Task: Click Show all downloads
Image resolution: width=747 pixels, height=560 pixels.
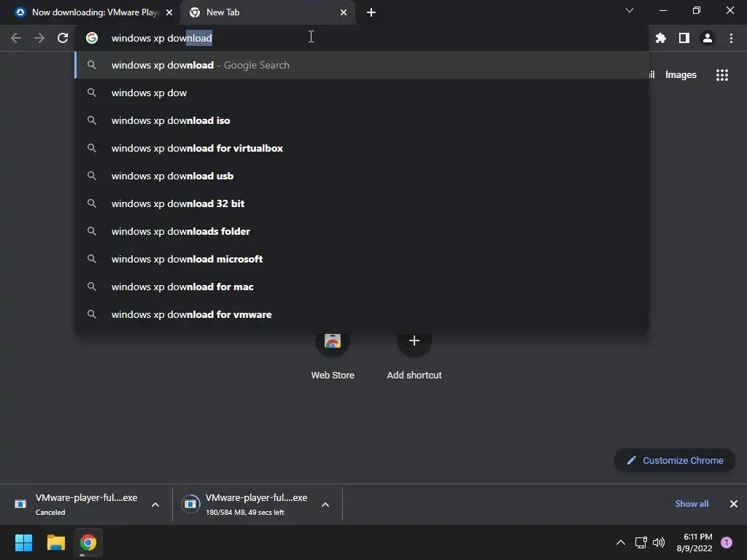Action: pos(692,504)
